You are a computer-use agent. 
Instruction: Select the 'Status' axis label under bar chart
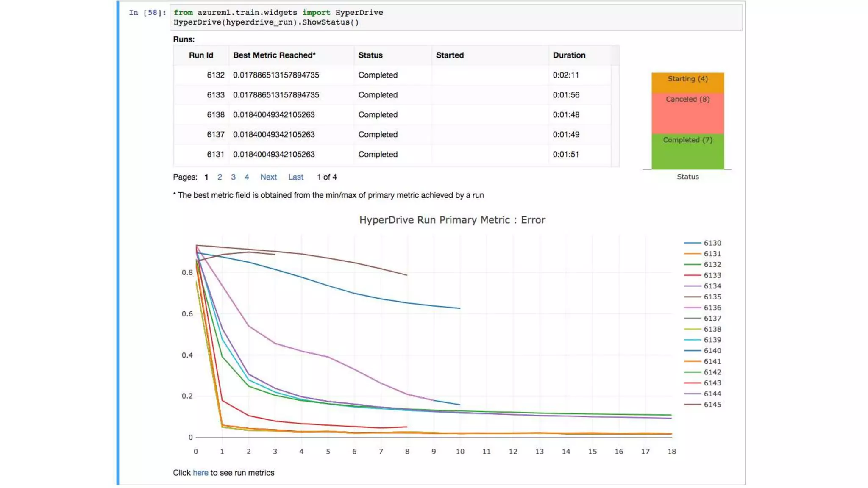tap(687, 177)
